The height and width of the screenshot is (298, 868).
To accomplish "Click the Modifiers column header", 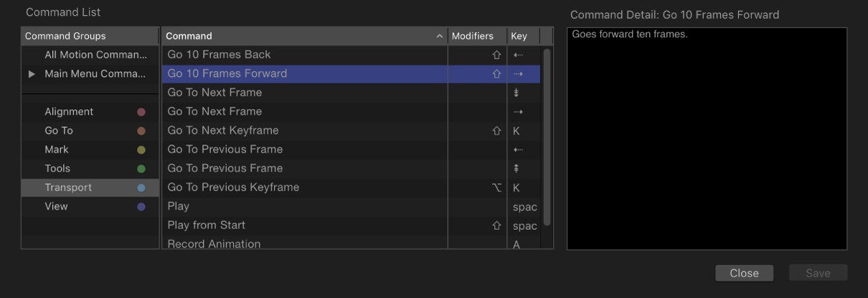I will pyautogui.click(x=473, y=36).
